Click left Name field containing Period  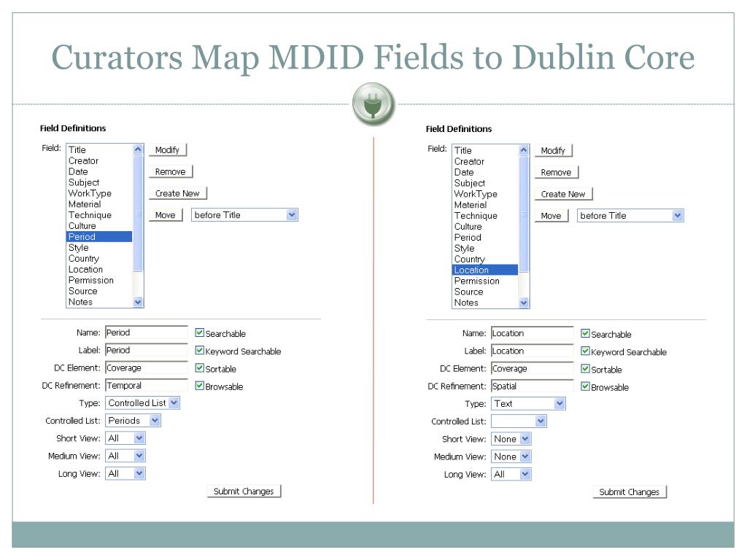click(x=147, y=332)
